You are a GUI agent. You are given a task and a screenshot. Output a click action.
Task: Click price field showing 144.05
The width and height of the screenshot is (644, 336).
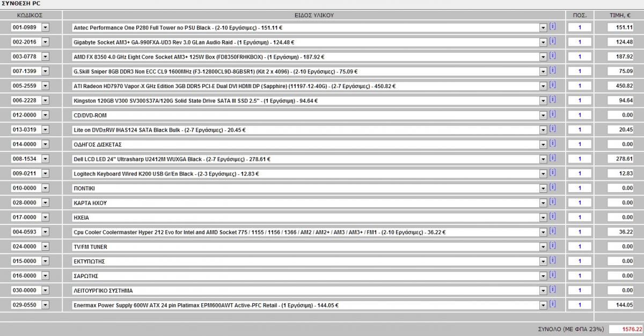[621, 305]
